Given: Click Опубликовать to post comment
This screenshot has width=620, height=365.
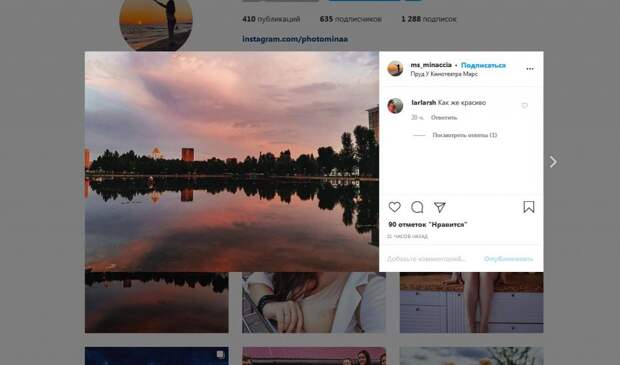Looking at the screenshot, I should pyautogui.click(x=508, y=259).
